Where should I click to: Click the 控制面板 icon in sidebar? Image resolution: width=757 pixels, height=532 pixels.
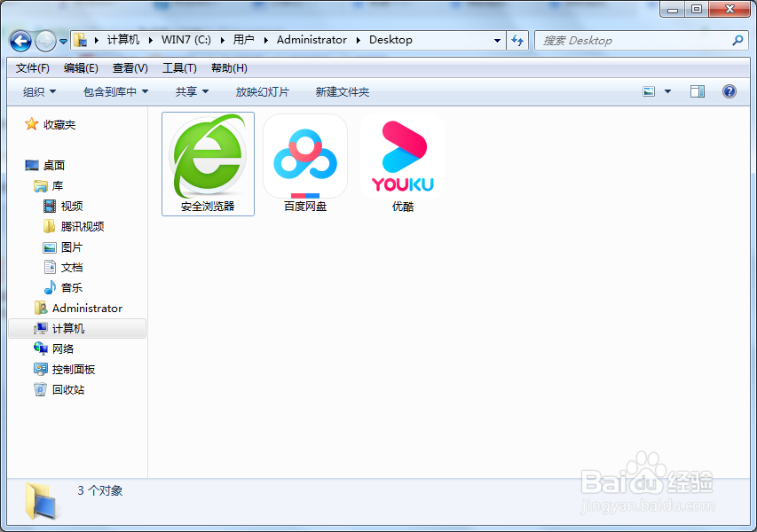(x=41, y=369)
